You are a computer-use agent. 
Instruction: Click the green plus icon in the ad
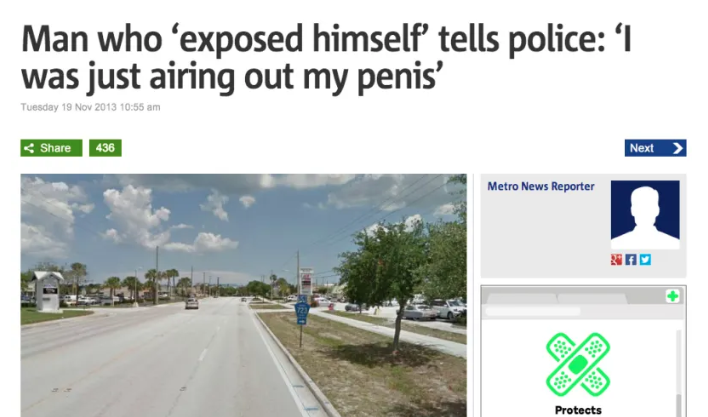pyautogui.click(x=672, y=296)
